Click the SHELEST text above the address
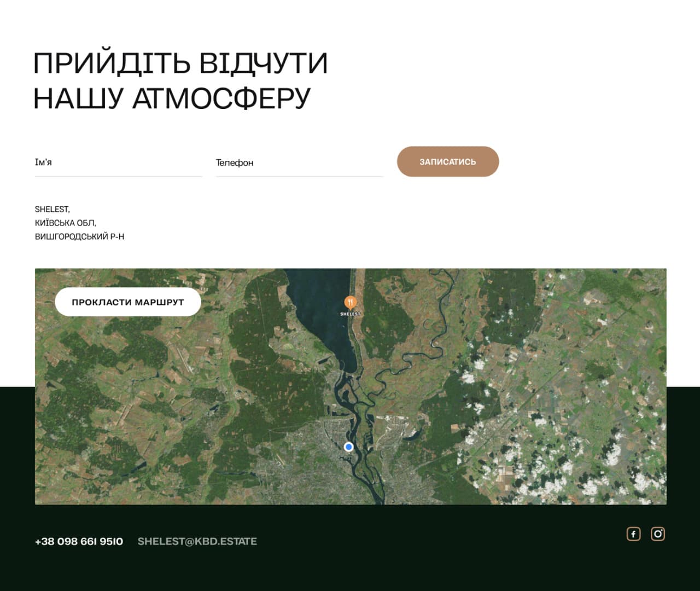700x591 pixels. point(52,208)
